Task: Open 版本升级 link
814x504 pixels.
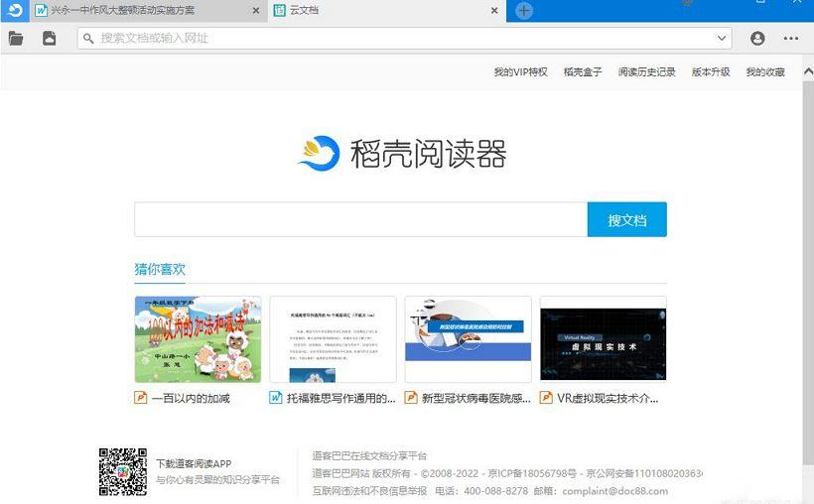Action: (x=711, y=72)
